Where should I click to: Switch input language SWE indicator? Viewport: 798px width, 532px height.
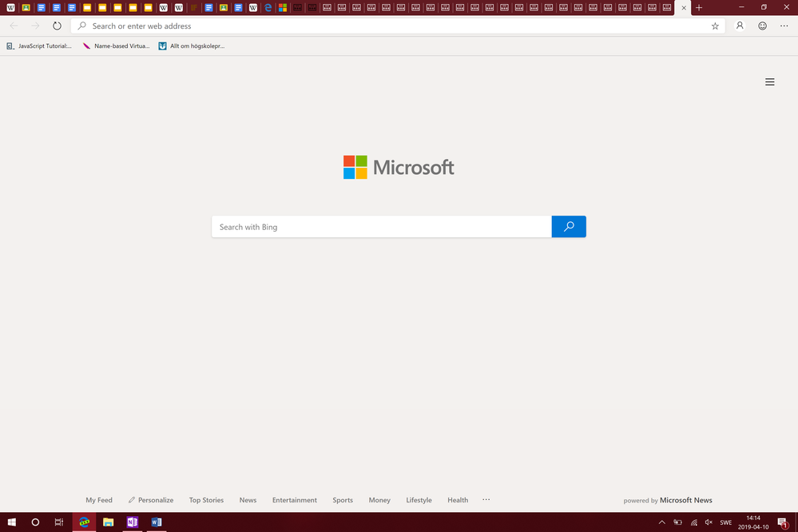tap(726, 522)
